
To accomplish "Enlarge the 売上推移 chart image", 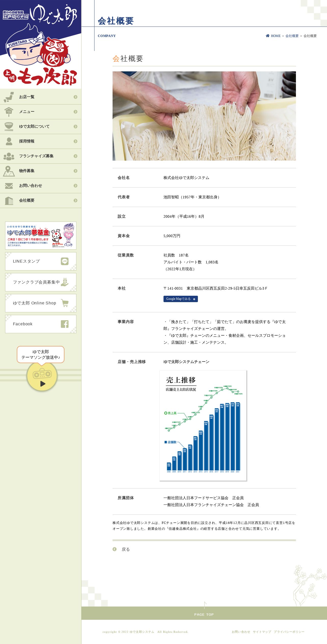I will (x=203, y=426).
